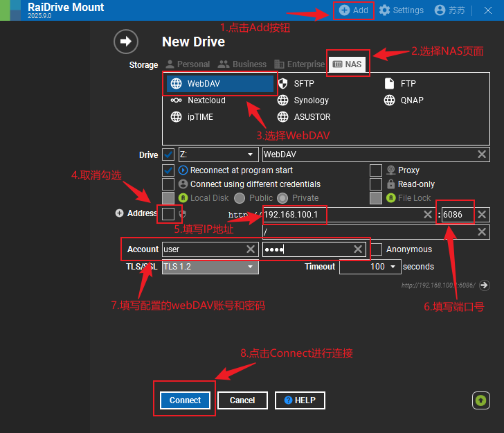Open the Timeout 100 seconds dropdown
Image resolution: width=504 pixels, height=433 pixels.
(370, 267)
